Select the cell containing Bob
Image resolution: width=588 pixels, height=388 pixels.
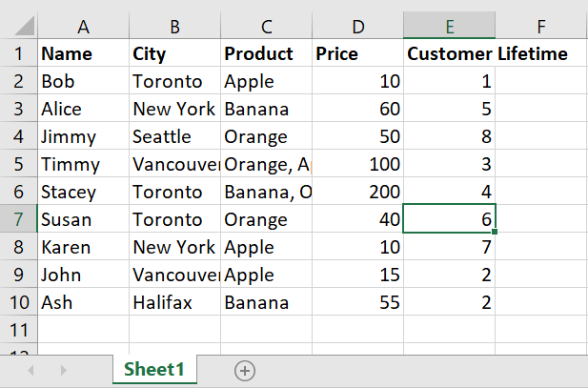82,81
